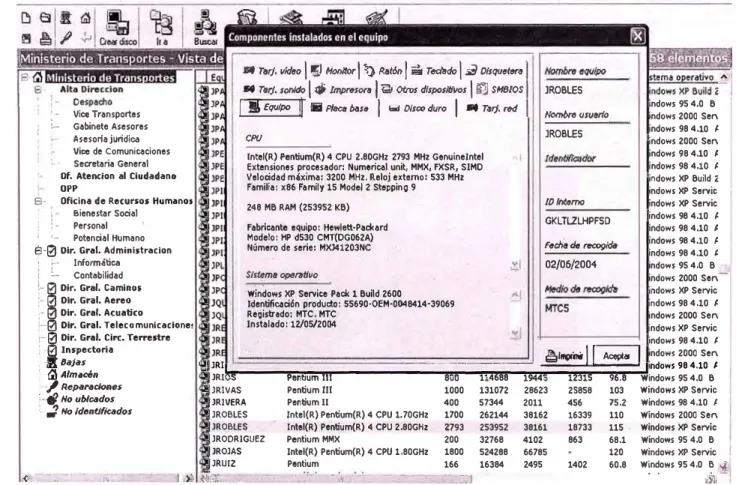
Task: Switch to the Teclado tab
Action: point(434,71)
